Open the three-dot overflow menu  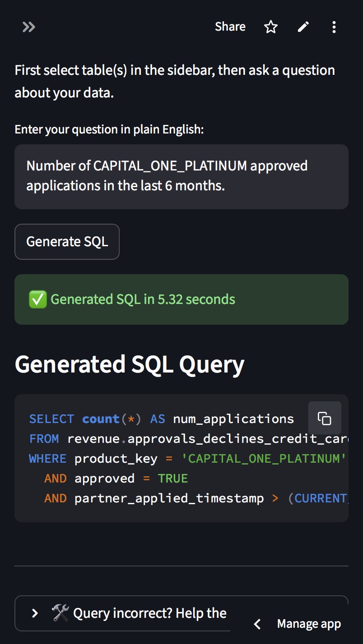334,27
